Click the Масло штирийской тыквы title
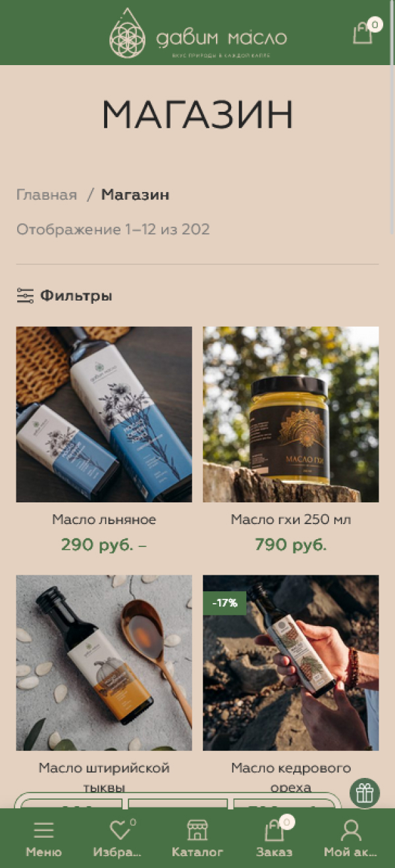395x868 pixels. (104, 778)
